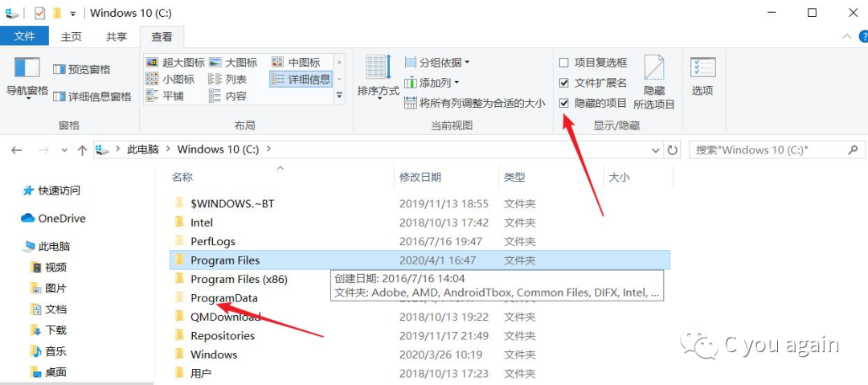Select OneDrive in the navigation pane
Image resolution: width=868 pixels, height=385 pixels.
point(54,219)
